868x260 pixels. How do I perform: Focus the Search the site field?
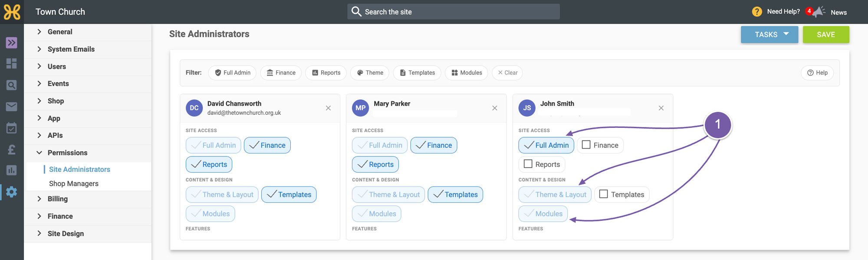pos(454,12)
